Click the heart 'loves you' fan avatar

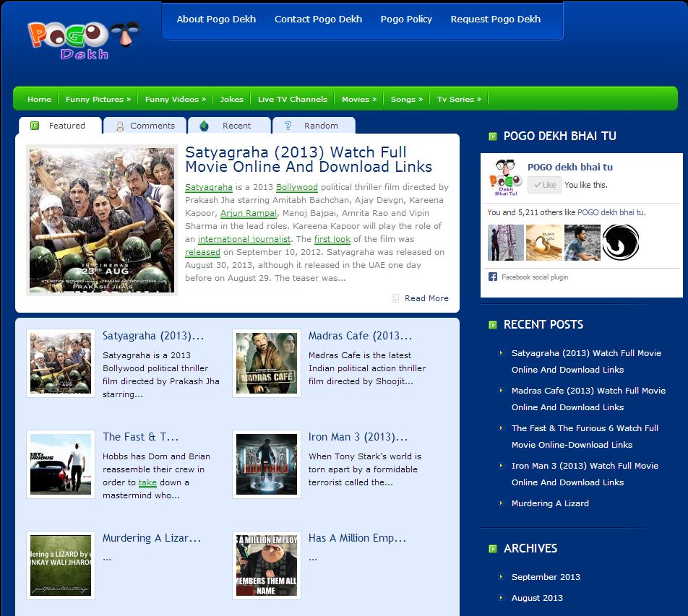[544, 243]
